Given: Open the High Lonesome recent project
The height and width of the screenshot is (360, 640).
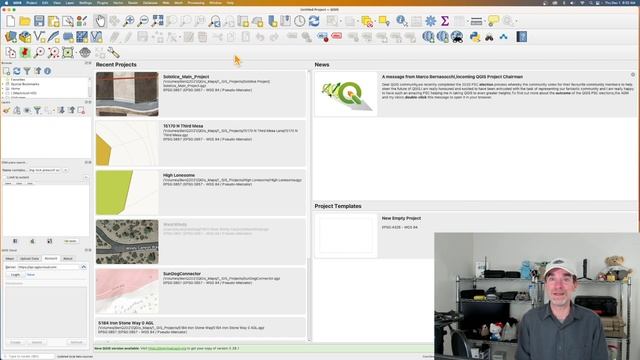Looking at the screenshot, I should pyautogui.click(x=200, y=193).
